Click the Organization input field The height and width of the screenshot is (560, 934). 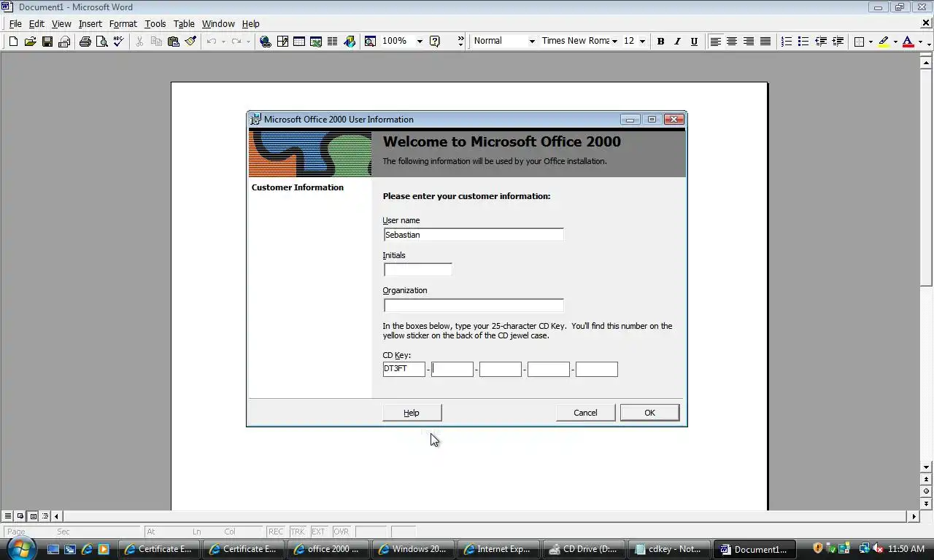(474, 306)
